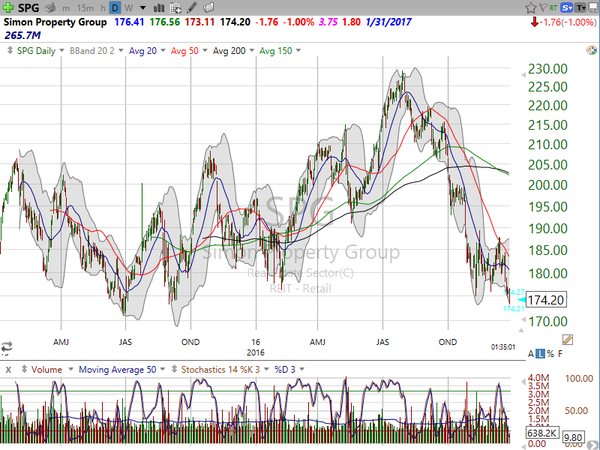Switch to the hourly 'h' timeframe
The image size is (600, 450).
(x=103, y=8)
